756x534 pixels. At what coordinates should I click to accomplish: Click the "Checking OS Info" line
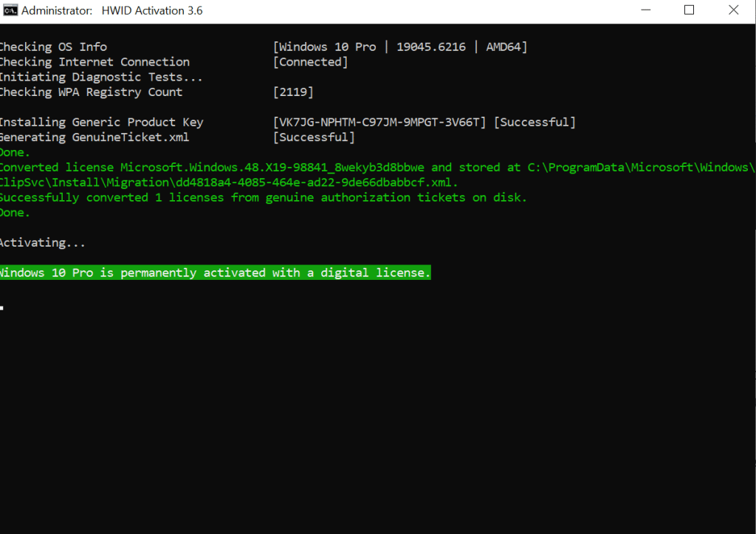tap(53, 47)
